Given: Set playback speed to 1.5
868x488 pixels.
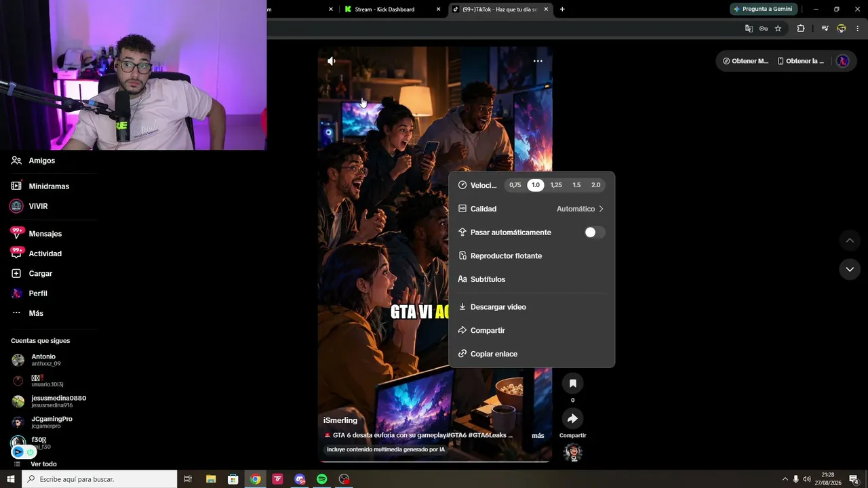Looking at the screenshot, I should (576, 185).
